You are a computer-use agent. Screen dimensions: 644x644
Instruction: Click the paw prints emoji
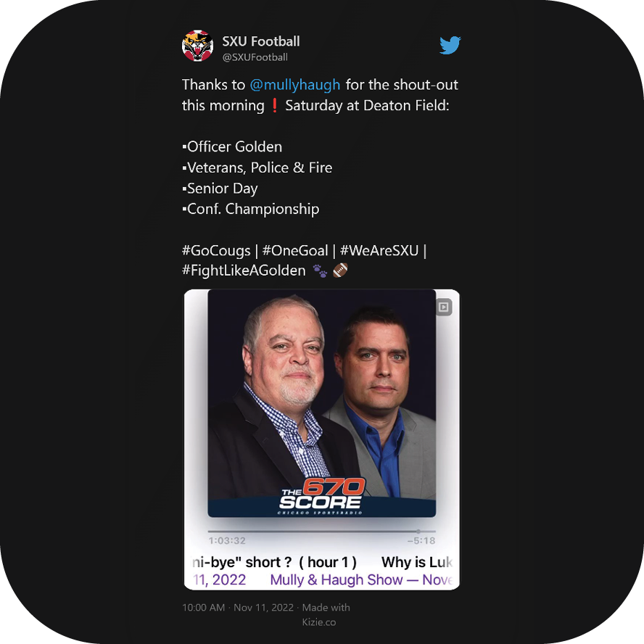coord(320,271)
